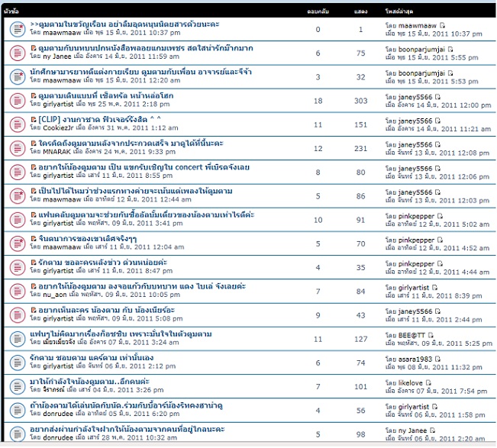Open the topic 'จินตนาการของเขาเลิศจริงๆๆ'
Image resolution: width=497 pixels, height=448 pixels.
pos(88,239)
